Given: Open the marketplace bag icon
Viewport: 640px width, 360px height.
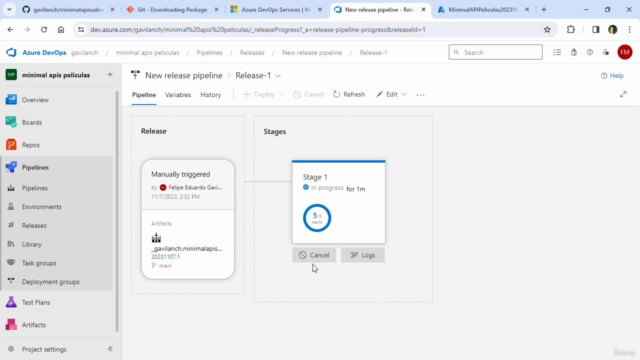Looking at the screenshot, I should tap(573, 52).
